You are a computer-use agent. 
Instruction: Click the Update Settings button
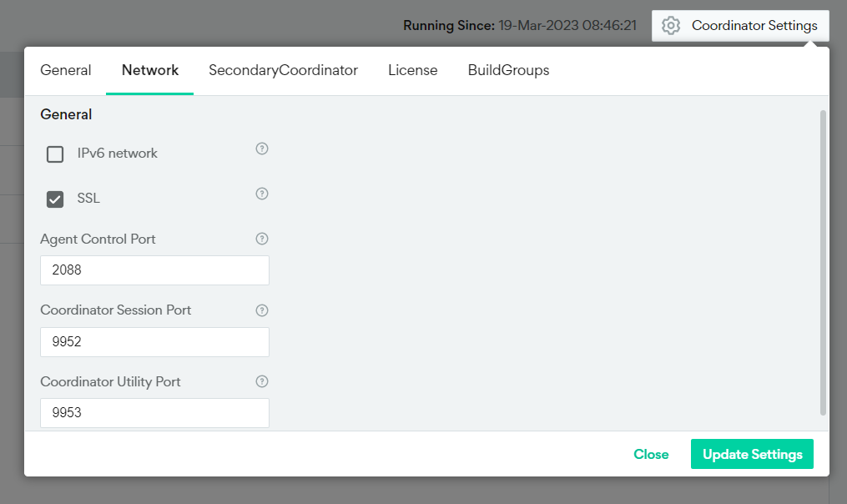click(x=752, y=454)
